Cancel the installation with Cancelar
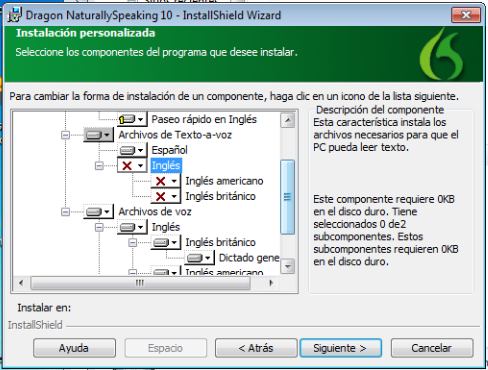 (432, 348)
